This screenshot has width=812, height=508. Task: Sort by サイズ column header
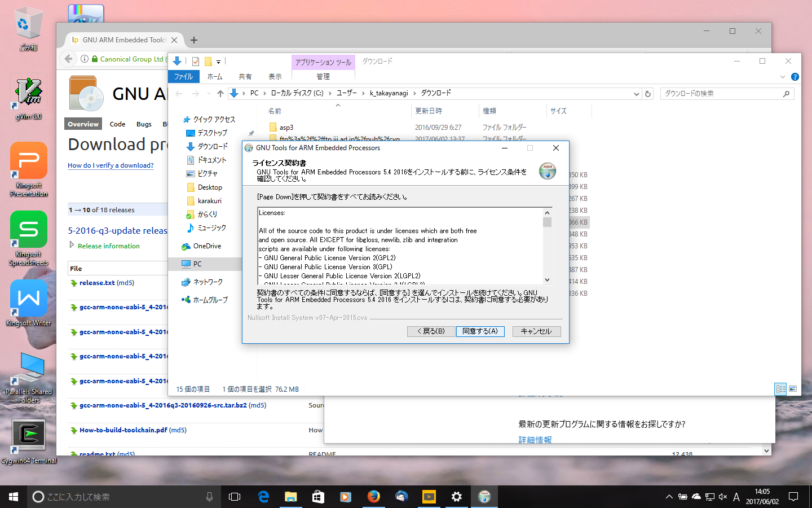(x=558, y=111)
